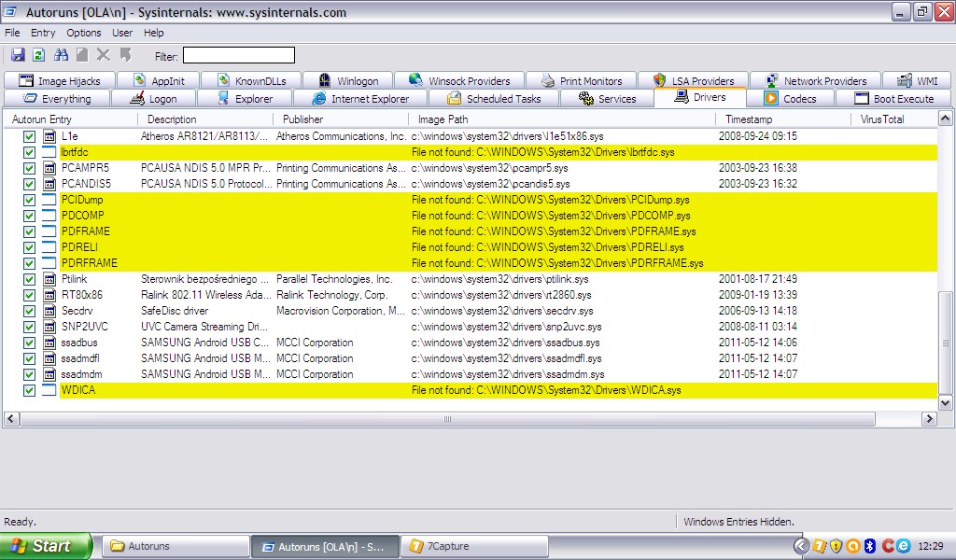Switch to the Image Hijacks tab

coord(59,80)
